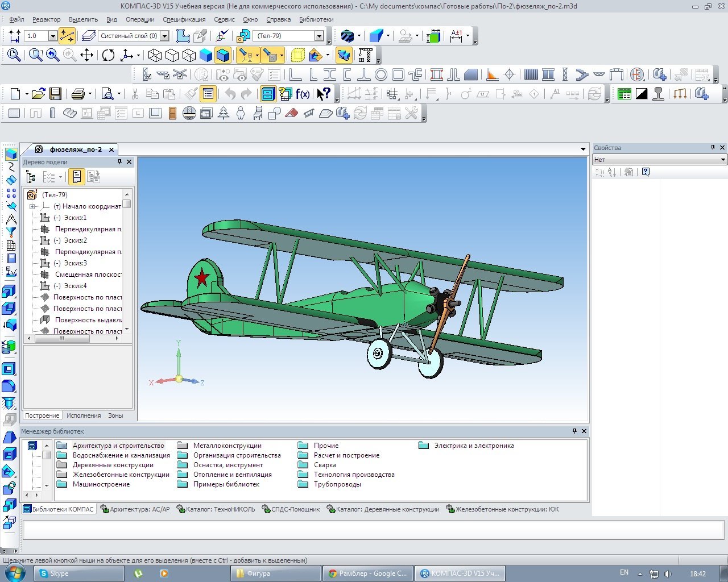Screen dimensions: 728x582
Task: Open the Машиностроение library folder
Action: point(101,484)
